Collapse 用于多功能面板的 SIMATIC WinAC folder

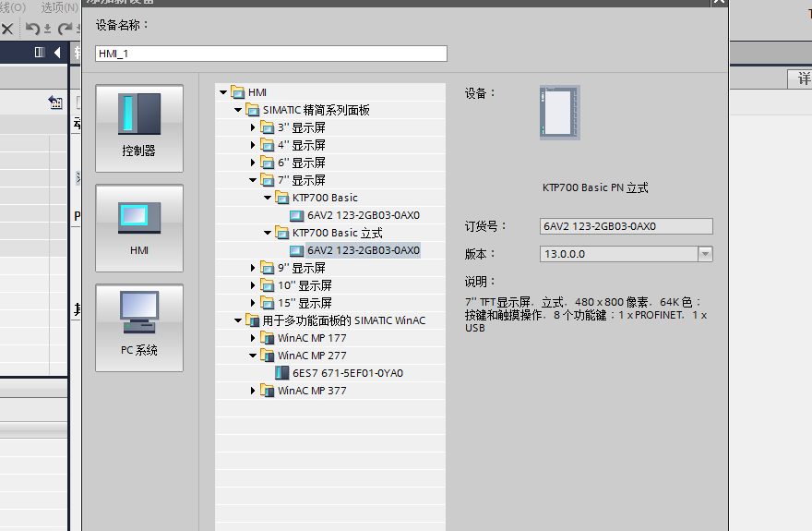(238, 320)
